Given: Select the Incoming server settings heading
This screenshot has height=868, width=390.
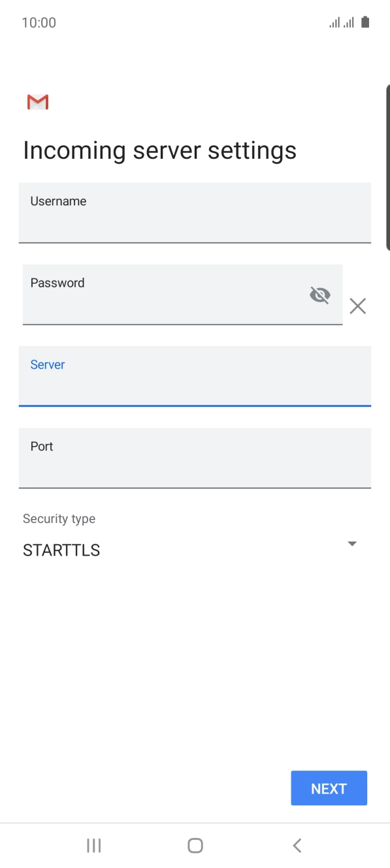Looking at the screenshot, I should point(159,150).
